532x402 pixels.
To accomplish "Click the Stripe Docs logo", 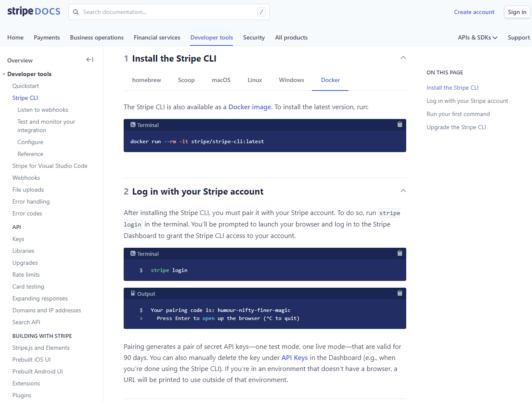I will (34, 11).
